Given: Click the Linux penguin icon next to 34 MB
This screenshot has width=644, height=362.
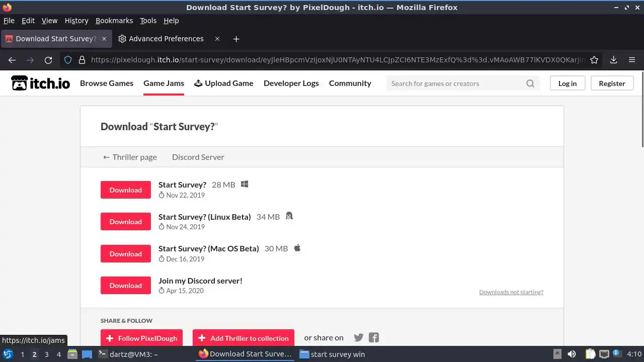Looking at the screenshot, I should point(289,216).
